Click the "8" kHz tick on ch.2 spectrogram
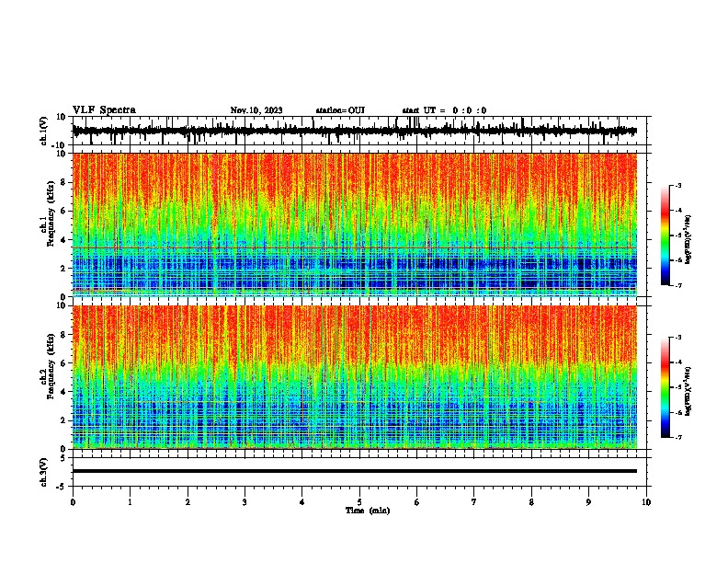The image size is (728, 563). [63, 335]
